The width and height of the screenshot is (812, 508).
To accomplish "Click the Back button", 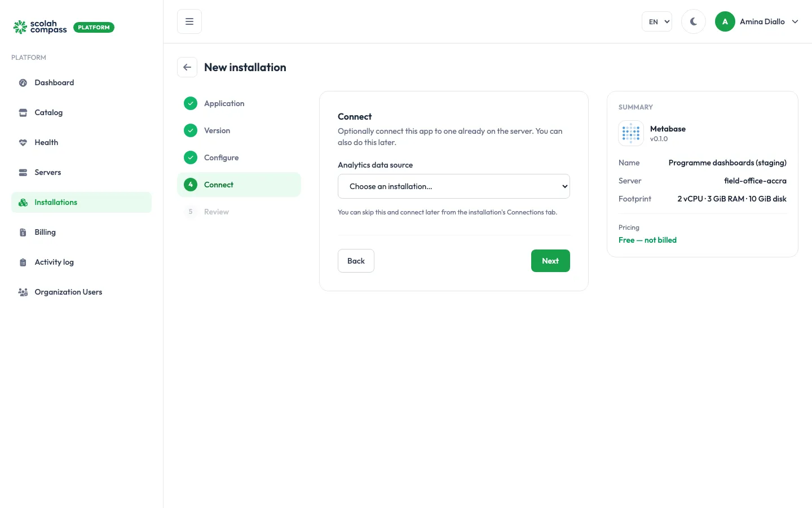I will [356, 261].
